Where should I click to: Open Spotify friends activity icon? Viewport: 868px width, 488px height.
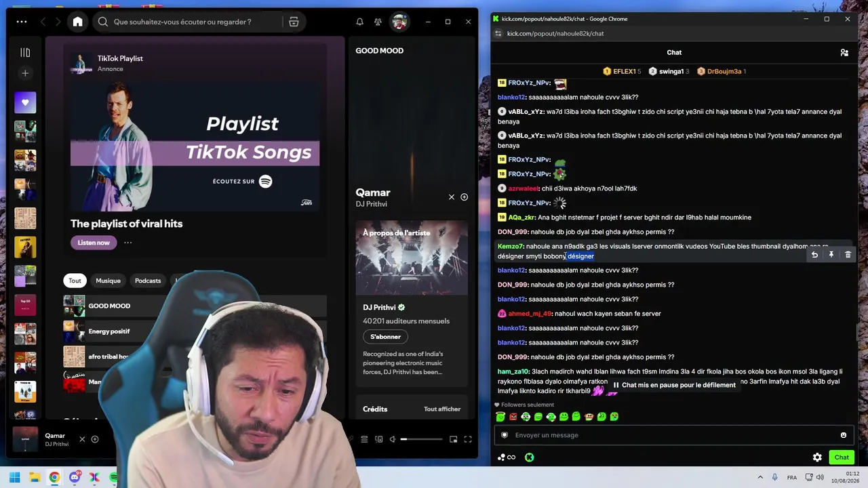coord(378,22)
